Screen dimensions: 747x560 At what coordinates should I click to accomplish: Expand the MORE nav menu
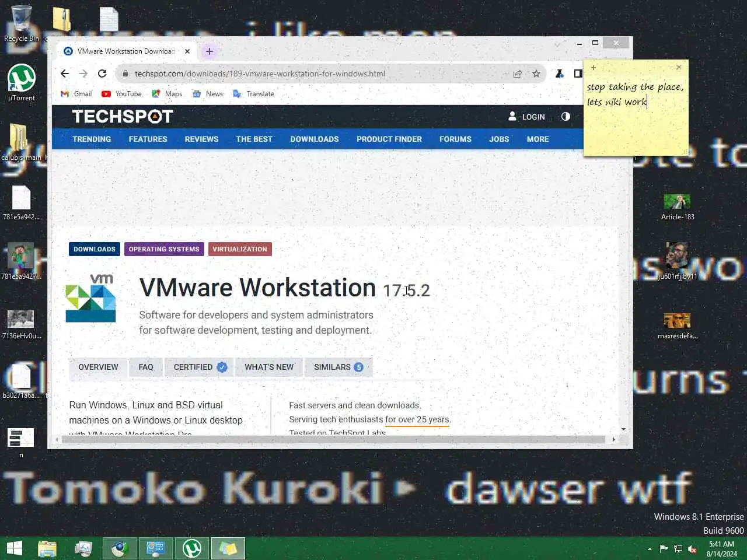click(537, 139)
